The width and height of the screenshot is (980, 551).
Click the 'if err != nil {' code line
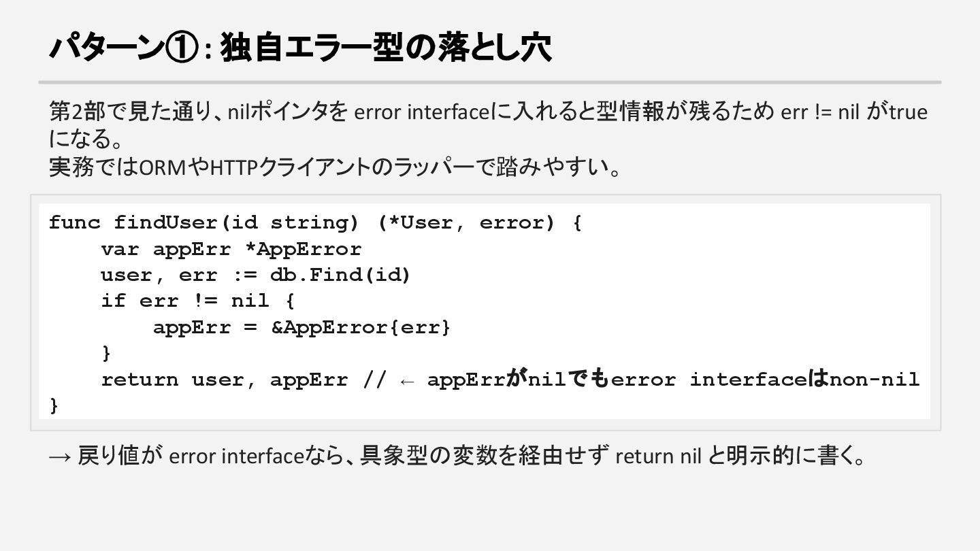pyautogui.click(x=197, y=301)
